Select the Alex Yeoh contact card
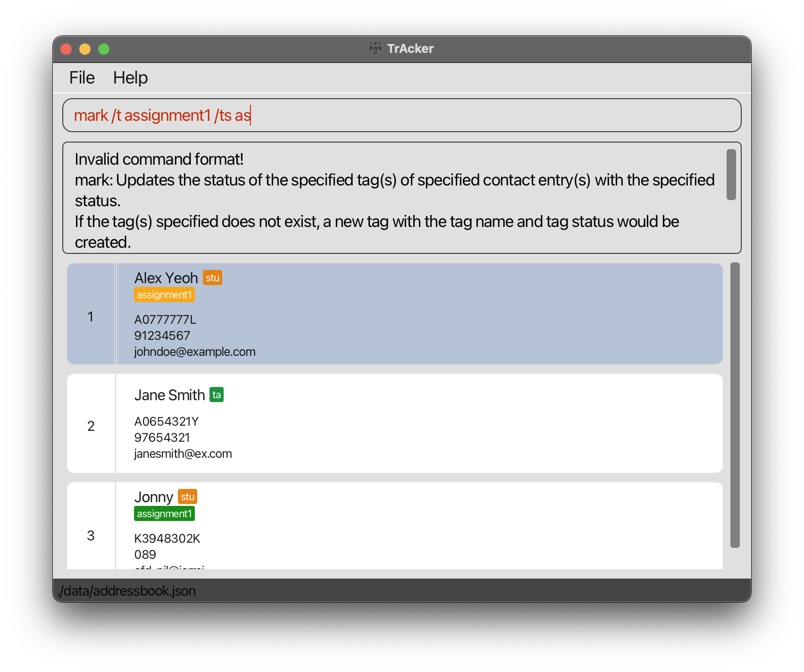This screenshot has height=672, width=804. pos(394,314)
